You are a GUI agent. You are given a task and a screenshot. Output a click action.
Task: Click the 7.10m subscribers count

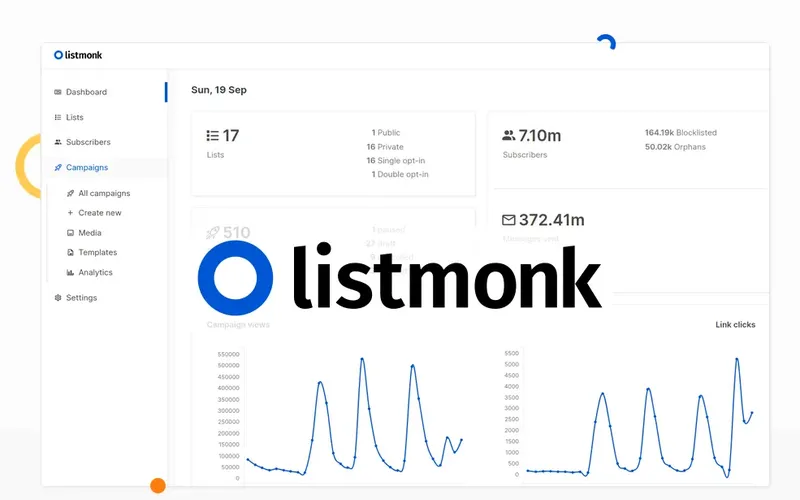[x=540, y=135]
